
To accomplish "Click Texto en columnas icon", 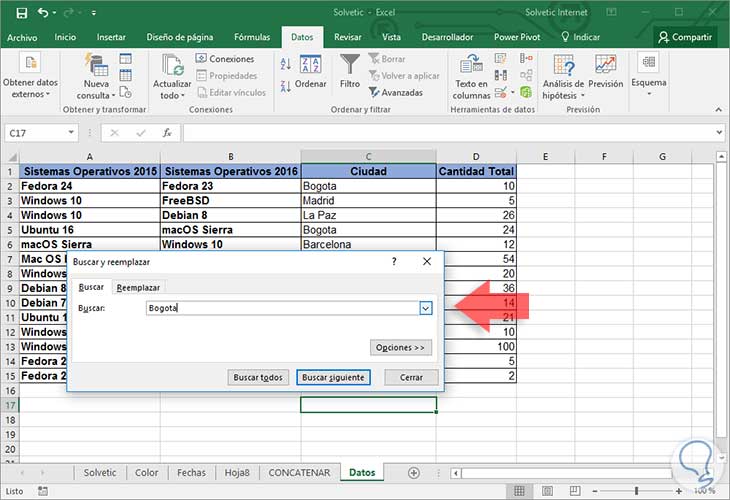I will (x=471, y=64).
